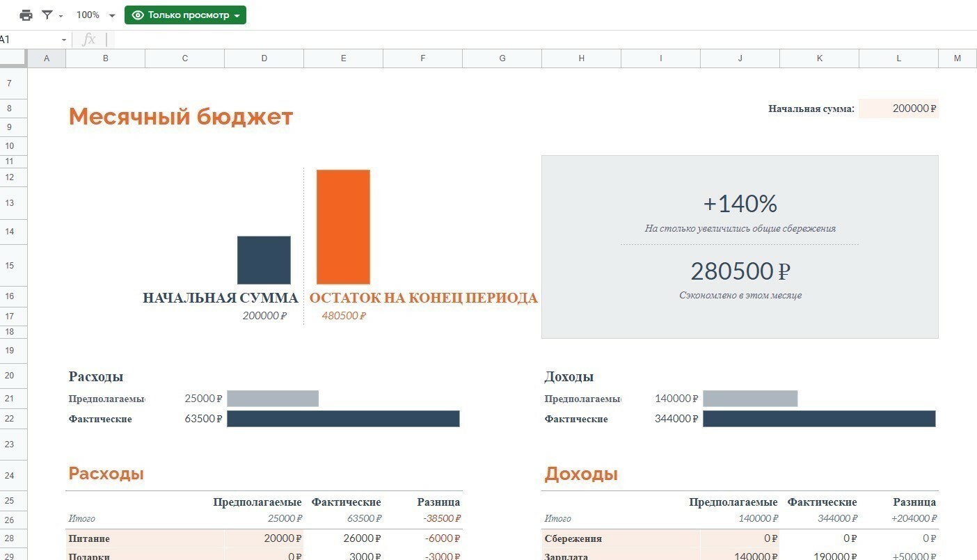Select column D header
The width and height of the screenshot is (977, 560).
click(264, 58)
